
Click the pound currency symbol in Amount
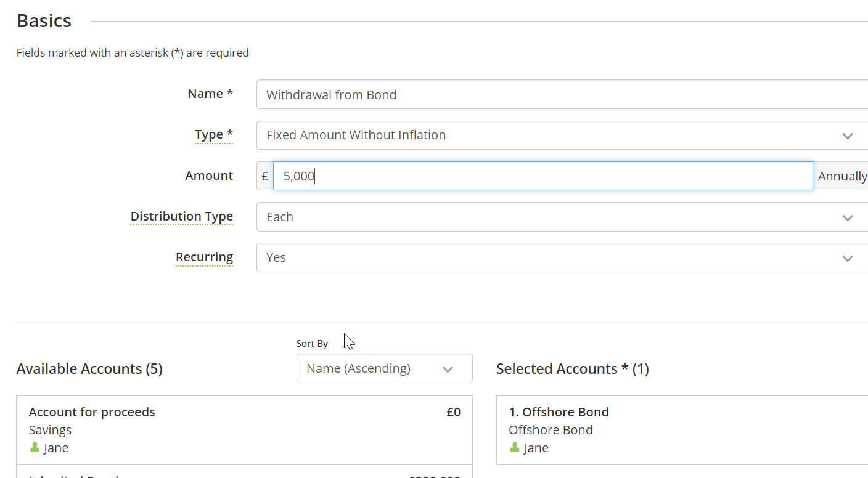pyautogui.click(x=265, y=176)
